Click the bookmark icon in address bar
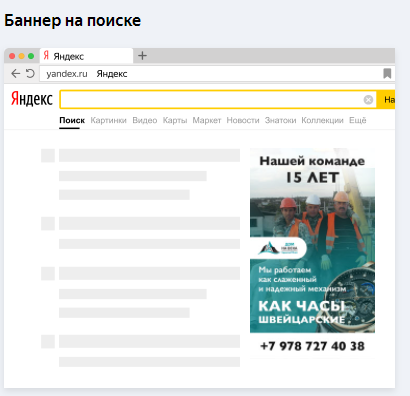410x396 pixels. coord(387,74)
